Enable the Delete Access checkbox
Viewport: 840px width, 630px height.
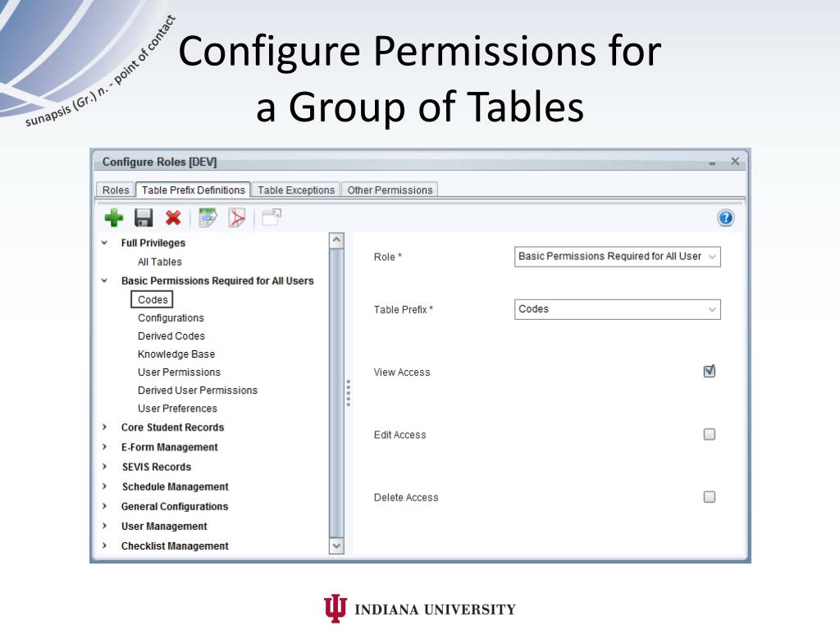710,496
